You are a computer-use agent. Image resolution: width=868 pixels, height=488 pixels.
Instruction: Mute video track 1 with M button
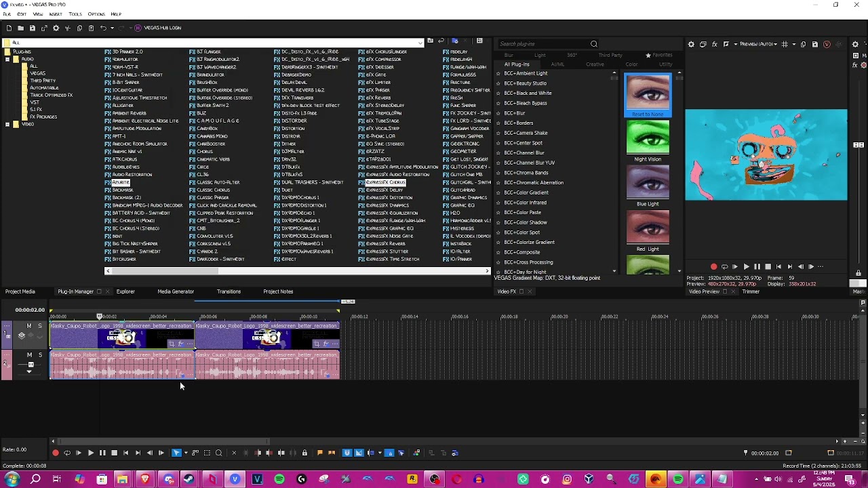[28, 326]
